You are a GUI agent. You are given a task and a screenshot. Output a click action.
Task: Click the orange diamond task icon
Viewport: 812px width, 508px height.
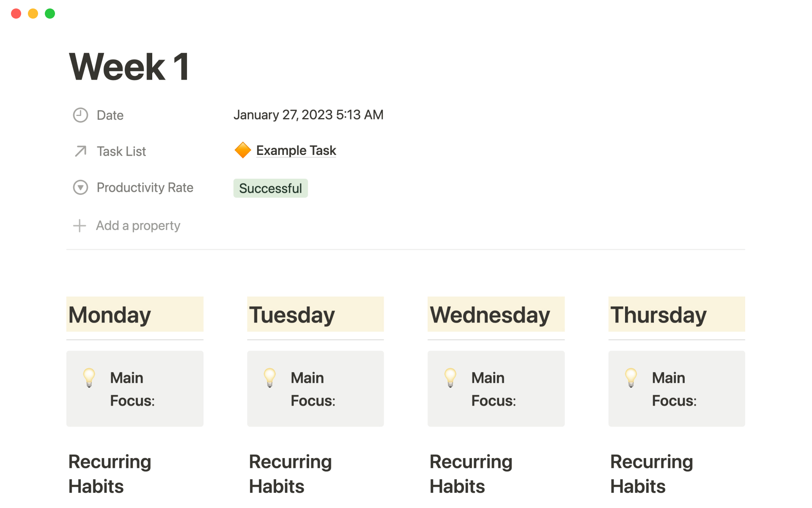[x=243, y=150]
